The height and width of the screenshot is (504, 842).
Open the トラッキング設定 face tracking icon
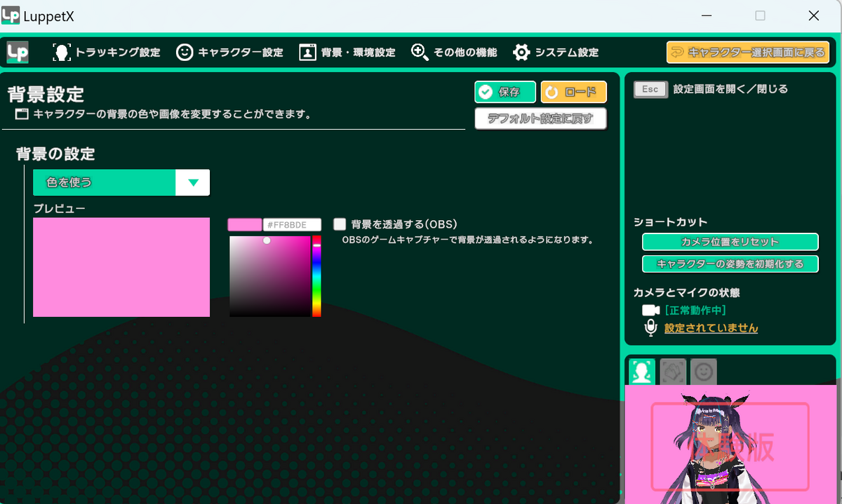coord(62,52)
